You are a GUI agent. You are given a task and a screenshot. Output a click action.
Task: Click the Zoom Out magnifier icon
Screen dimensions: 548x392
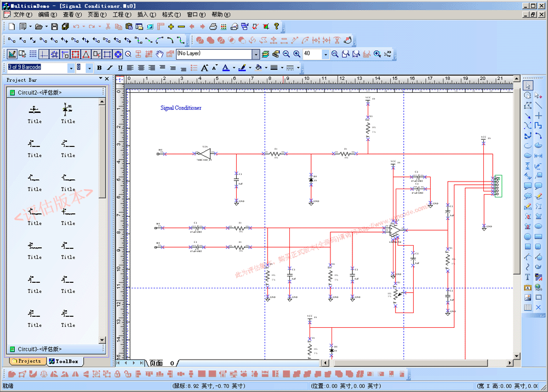286,54
